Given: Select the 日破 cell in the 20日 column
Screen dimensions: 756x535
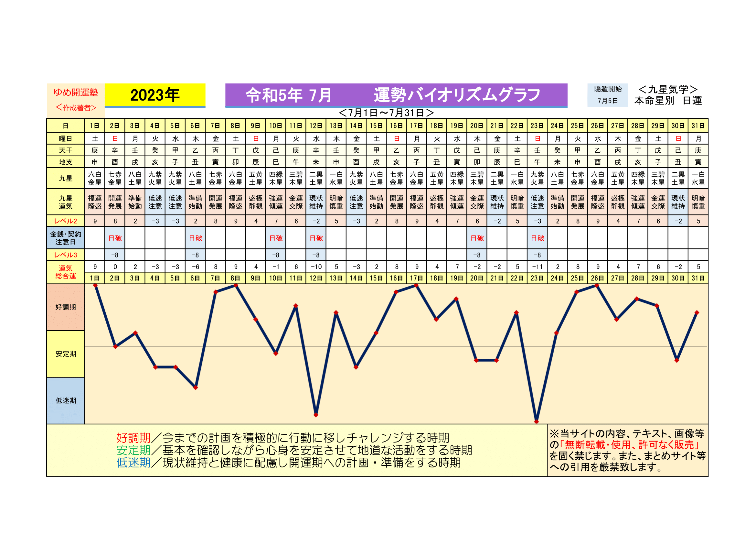Looking at the screenshot, I should click(x=477, y=238).
